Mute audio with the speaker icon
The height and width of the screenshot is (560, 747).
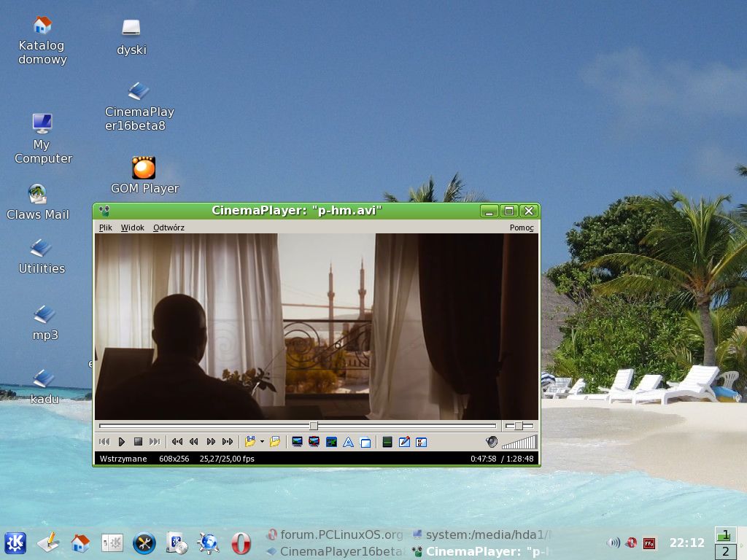pos(492,442)
